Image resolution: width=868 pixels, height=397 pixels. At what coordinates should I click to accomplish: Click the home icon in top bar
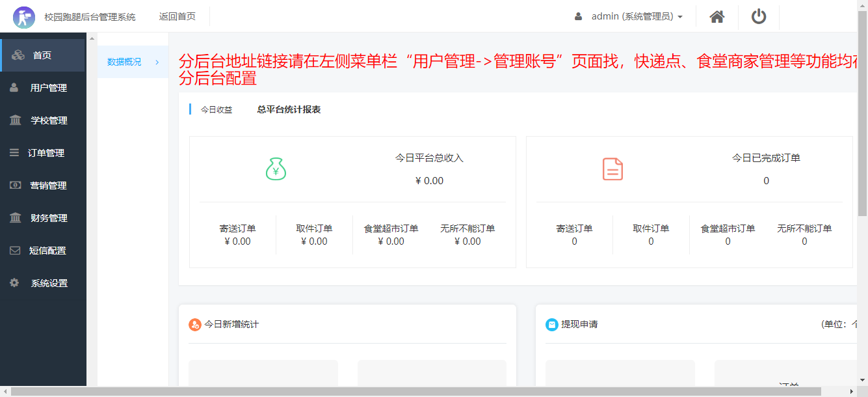tap(717, 16)
